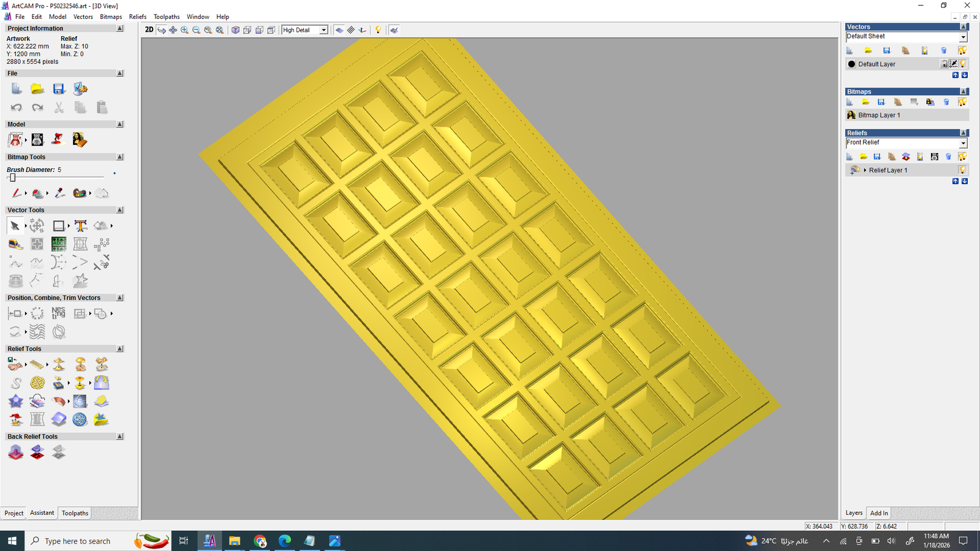Open the High Detail dropdown
The width and height of the screenshot is (980, 551).
tap(323, 30)
